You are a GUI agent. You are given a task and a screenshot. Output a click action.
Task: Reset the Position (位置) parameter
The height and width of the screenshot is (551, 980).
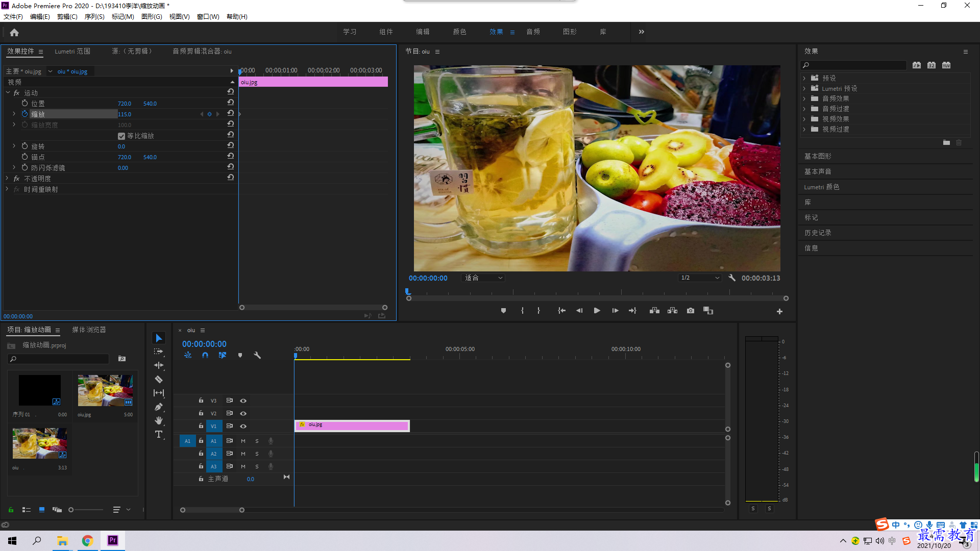click(231, 103)
